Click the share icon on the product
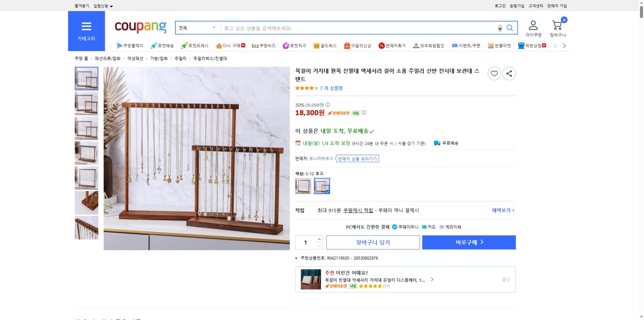Image resolution: width=644 pixels, height=320 pixels. pyautogui.click(x=509, y=74)
